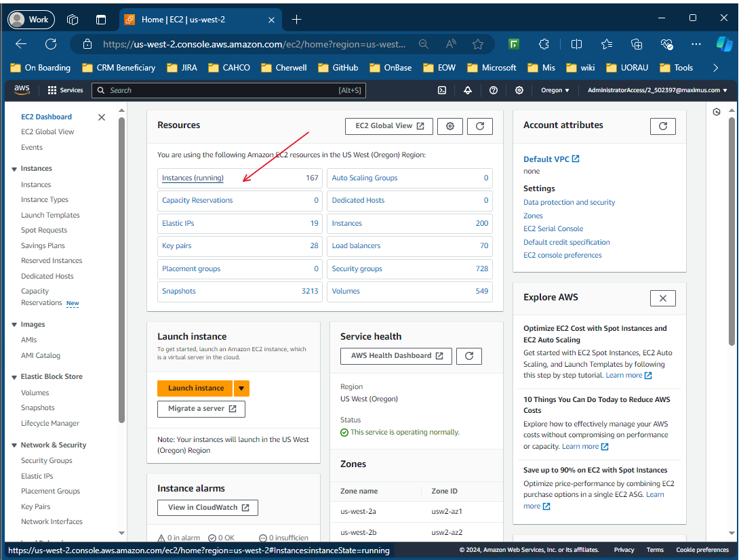The width and height of the screenshot is (741, 560).
Task: Open Read aloud icon in address bar
Action: pos(451,44)
